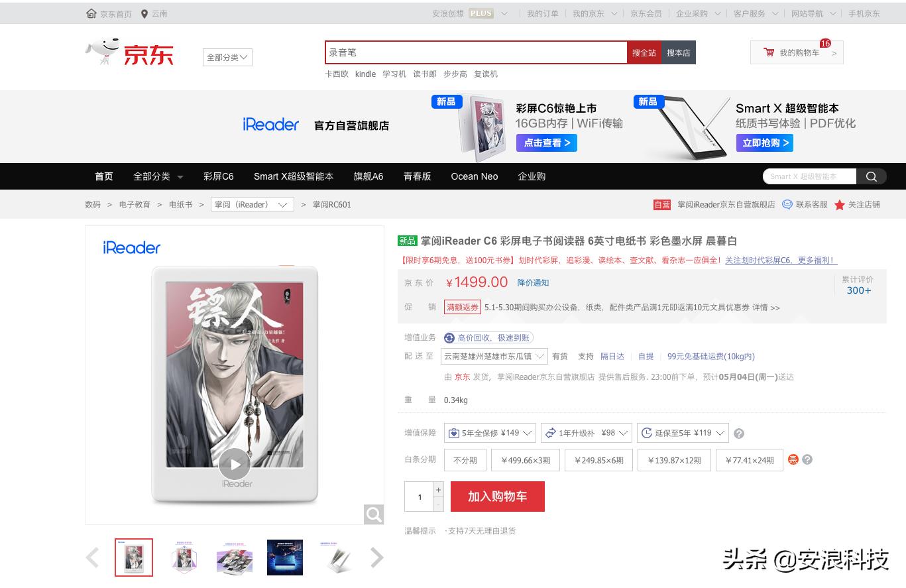Click the store search magnifier icon
This screenshot has height=588, width=906.
872,176
